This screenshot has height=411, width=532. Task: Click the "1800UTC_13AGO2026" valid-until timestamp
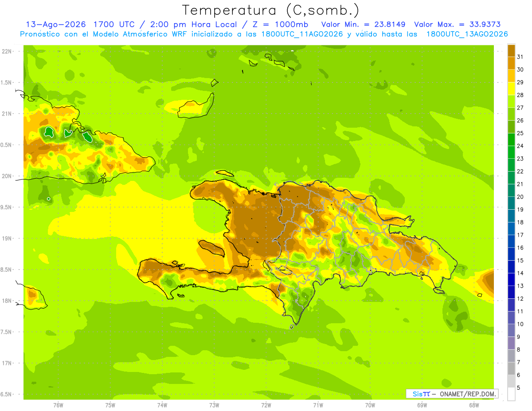[x=467, y=34]
